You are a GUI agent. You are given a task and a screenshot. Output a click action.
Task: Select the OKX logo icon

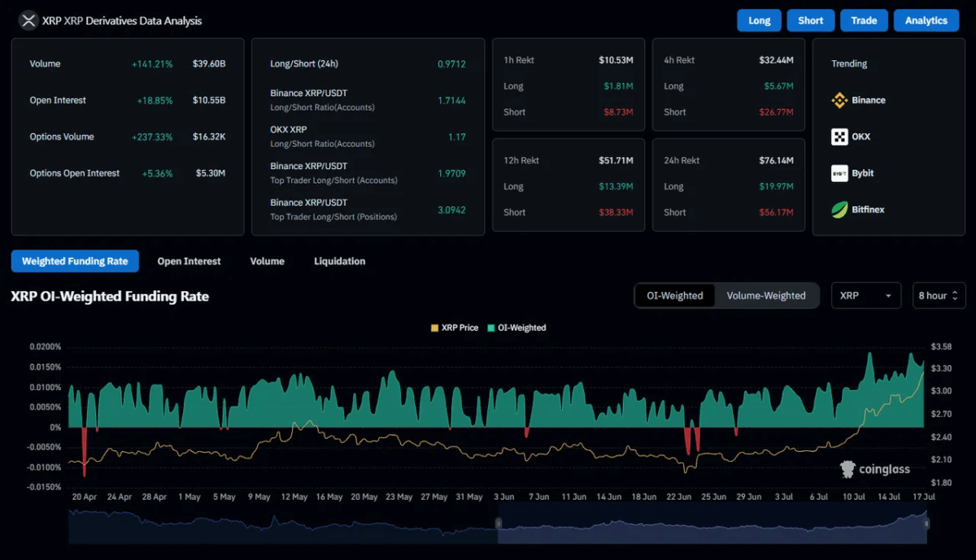[x=839, y=137]
